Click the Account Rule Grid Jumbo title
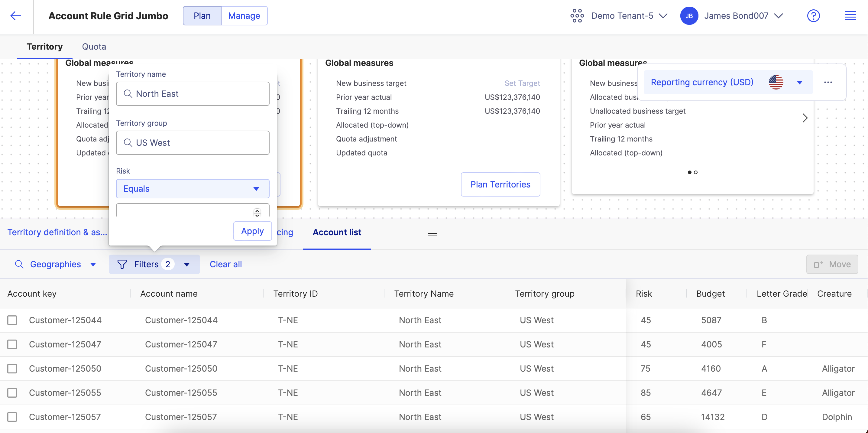Image resolution: width=868 pixels, height=433 pixels. pos(108,16)
